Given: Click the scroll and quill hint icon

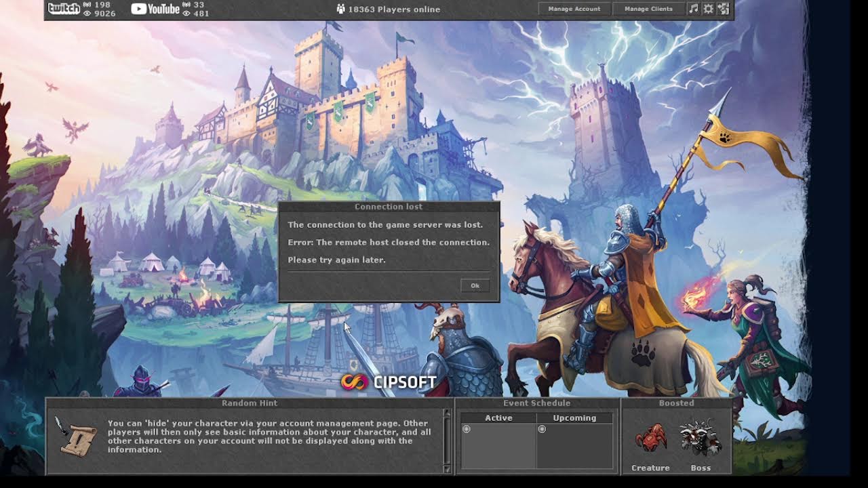Looking at the screenshot, I should pos(75,437).
